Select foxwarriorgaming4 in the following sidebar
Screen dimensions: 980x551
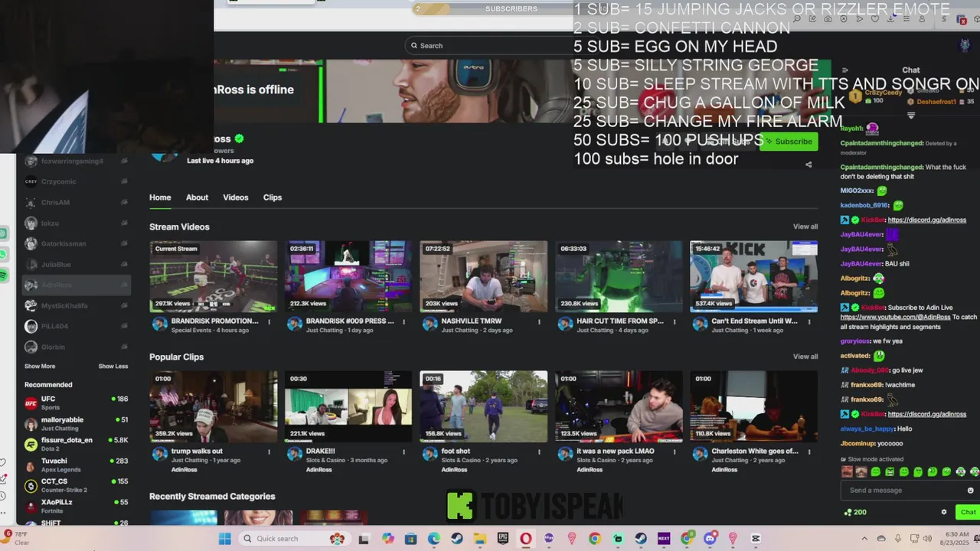(x=76, y=161)
